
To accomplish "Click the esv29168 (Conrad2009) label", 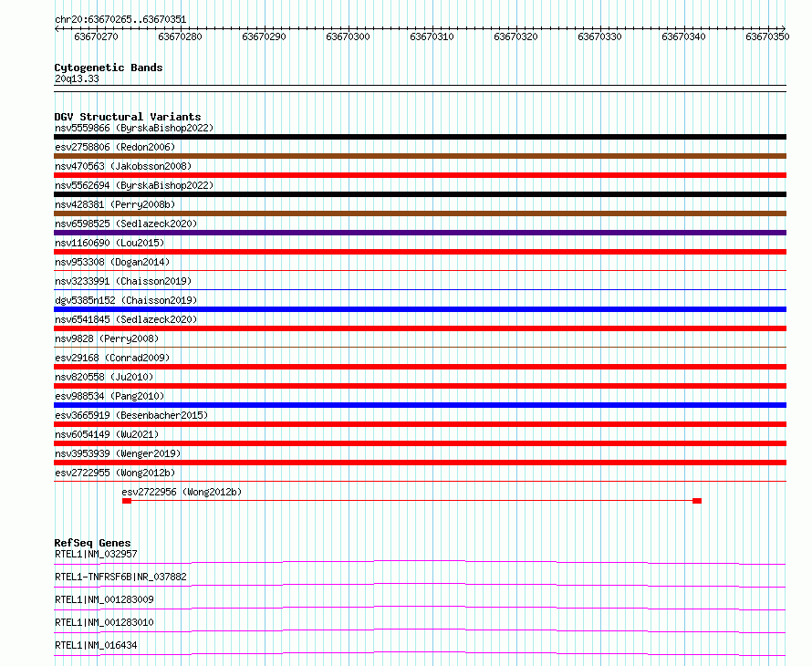I will coord(112,358).
